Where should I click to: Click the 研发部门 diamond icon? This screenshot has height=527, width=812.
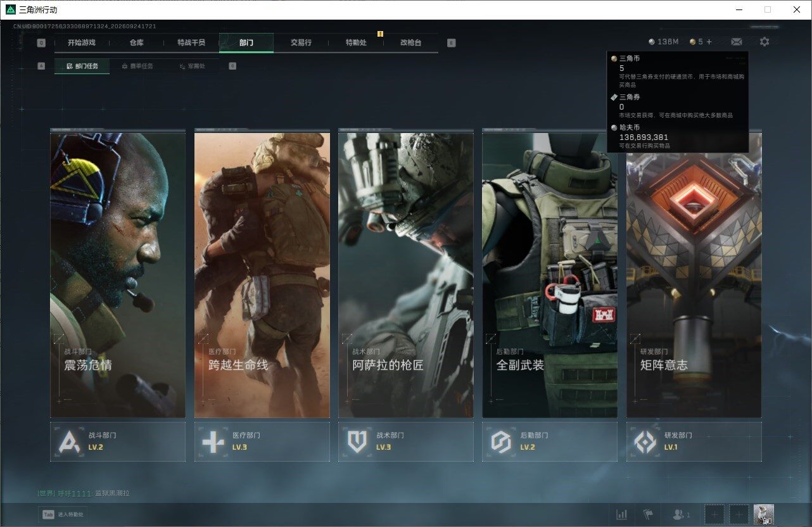645,441
